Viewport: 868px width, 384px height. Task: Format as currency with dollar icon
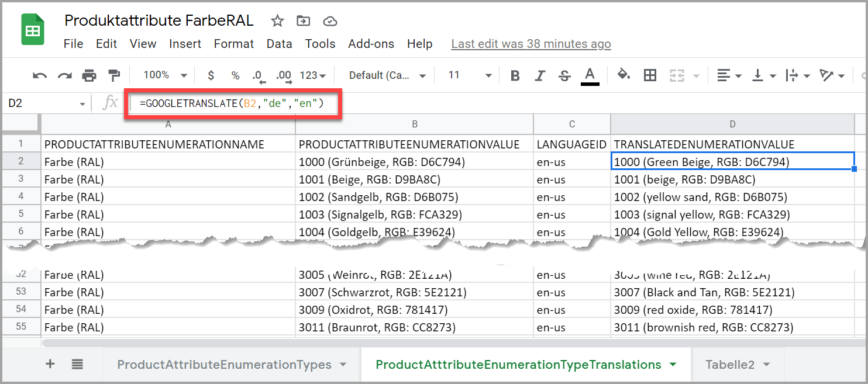point(211,75)
